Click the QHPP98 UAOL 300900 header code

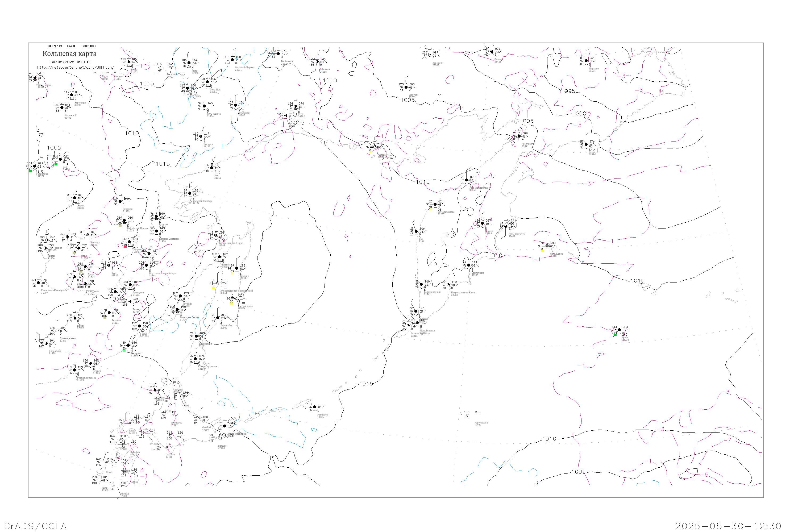pos(71,46)
